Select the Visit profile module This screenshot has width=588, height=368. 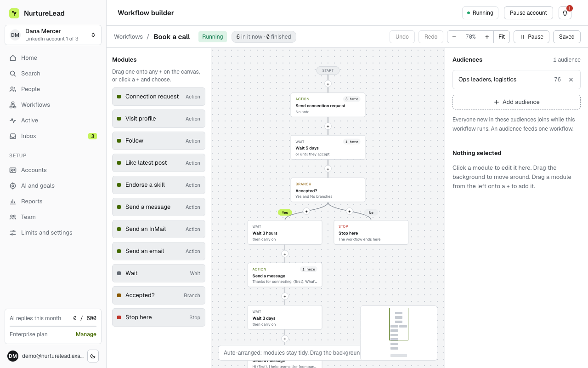point(158,119)
